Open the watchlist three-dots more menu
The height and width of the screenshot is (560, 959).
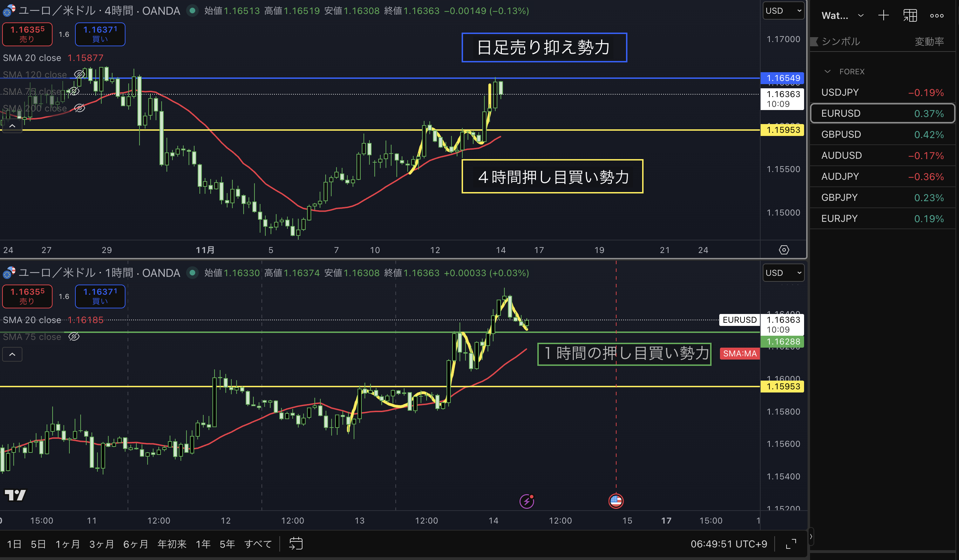click(937, 16)
